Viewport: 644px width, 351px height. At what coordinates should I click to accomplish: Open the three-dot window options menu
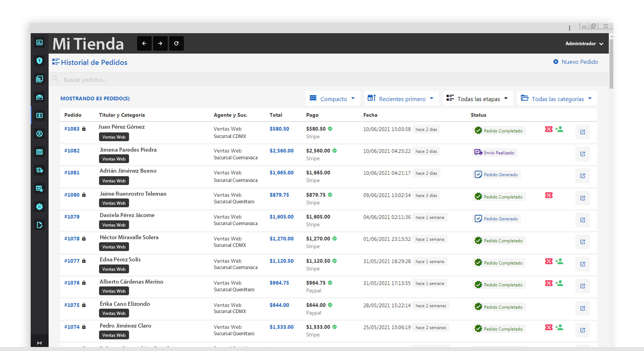point(569,28)
